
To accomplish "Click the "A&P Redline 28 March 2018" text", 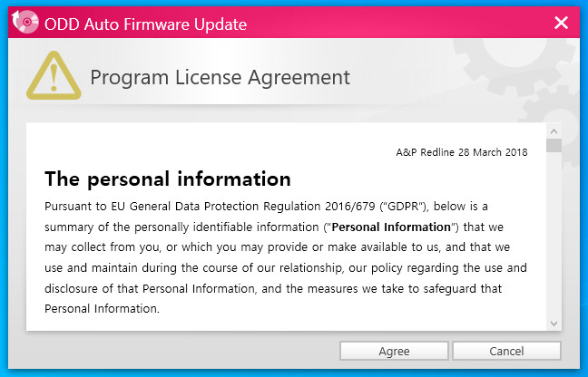I will click(x=462, y=151).
